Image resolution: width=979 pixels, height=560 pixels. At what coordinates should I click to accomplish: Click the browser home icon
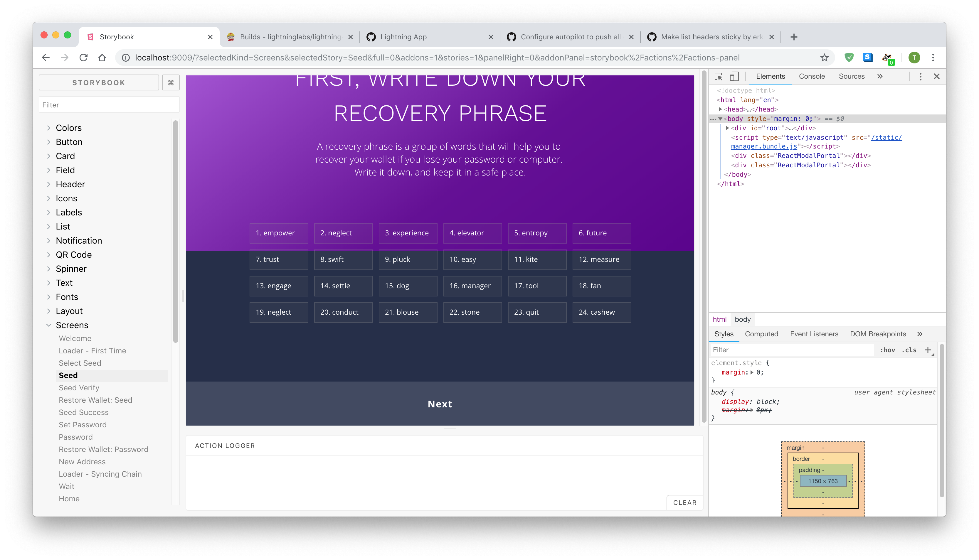(x=102, y=58)
